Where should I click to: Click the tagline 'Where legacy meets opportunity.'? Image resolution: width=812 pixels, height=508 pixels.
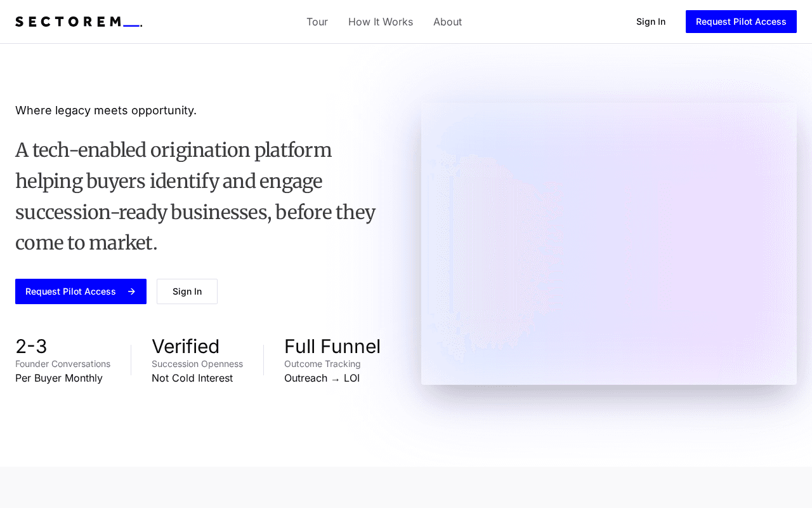106,110
